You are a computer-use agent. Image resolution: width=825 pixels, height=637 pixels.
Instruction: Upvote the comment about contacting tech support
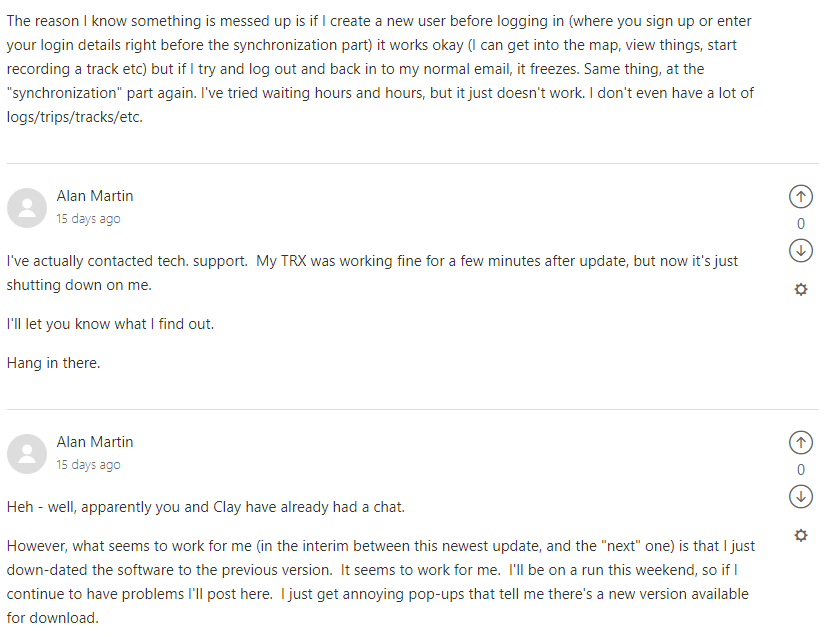[x=800, y=197]
